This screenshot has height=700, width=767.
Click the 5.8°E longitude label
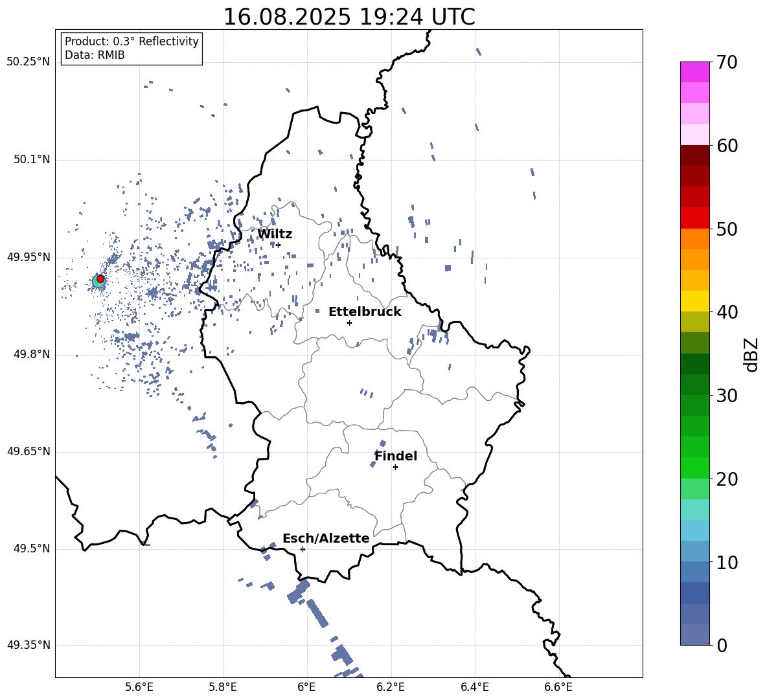tap(223, 687)
